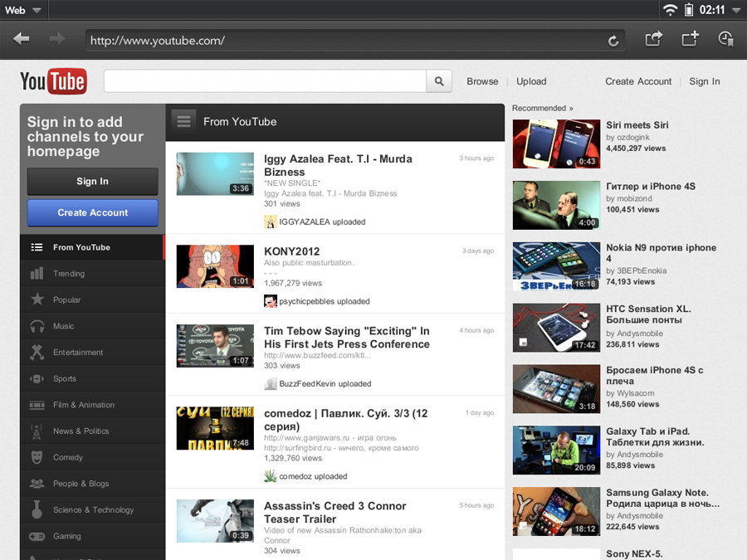Go forward with the browser forward arrow

(57, 39)
